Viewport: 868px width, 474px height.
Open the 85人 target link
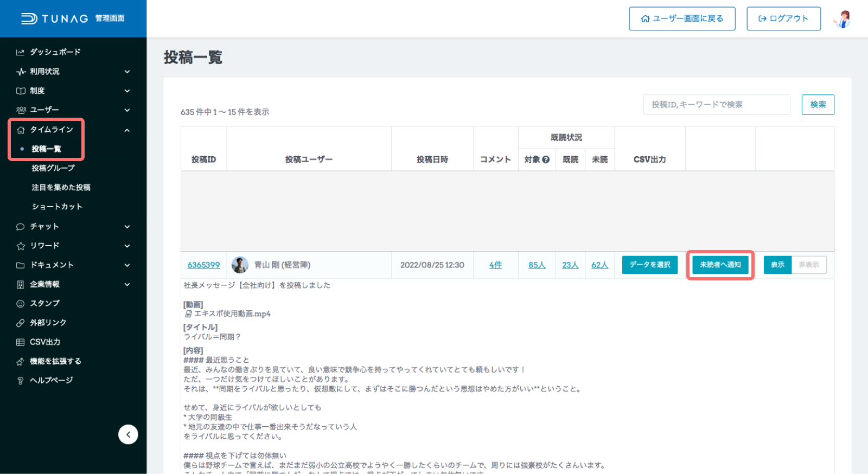pyautogui.click(x=537, y=265)
